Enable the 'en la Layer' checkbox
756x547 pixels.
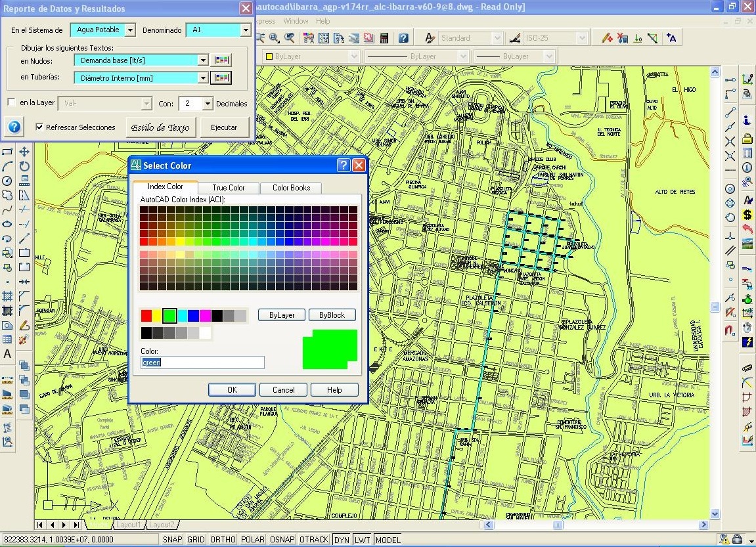11,103
